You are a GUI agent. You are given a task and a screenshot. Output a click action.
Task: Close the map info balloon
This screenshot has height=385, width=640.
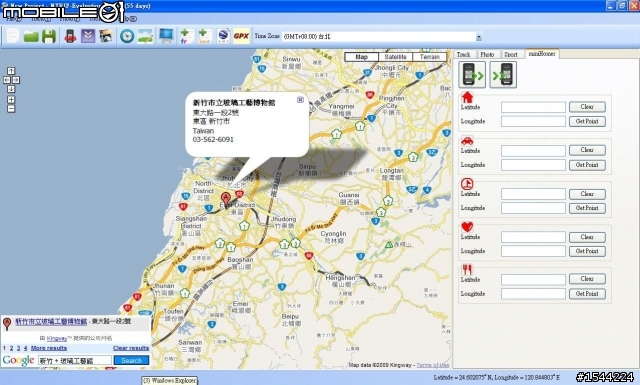click(x=300, y=100)
